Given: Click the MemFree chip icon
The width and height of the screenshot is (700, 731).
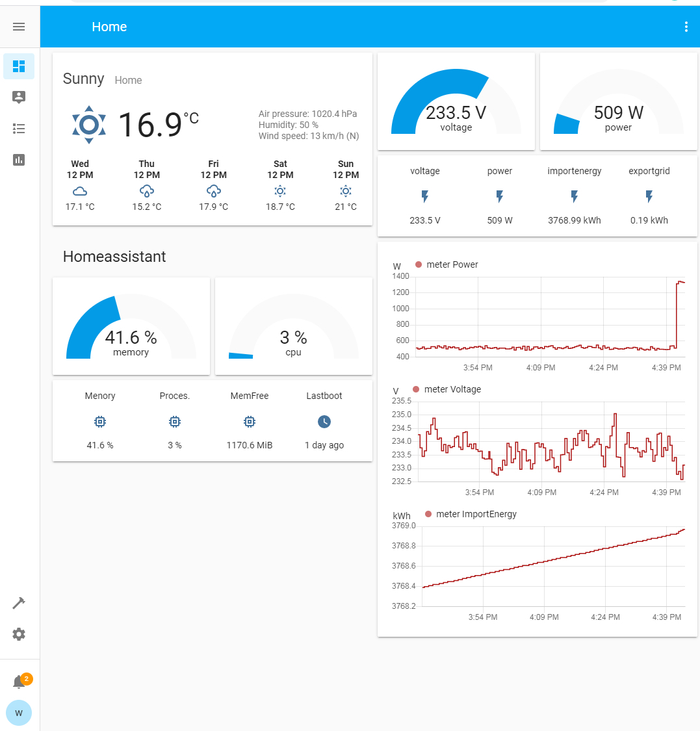Looking at the screenshot, I should click(x=249, y=422).
